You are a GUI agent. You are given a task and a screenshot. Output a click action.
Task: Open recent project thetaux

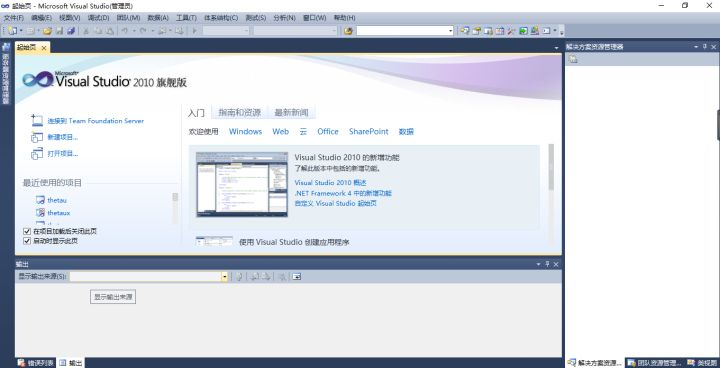pyautogui.click(x=59, y=213)
